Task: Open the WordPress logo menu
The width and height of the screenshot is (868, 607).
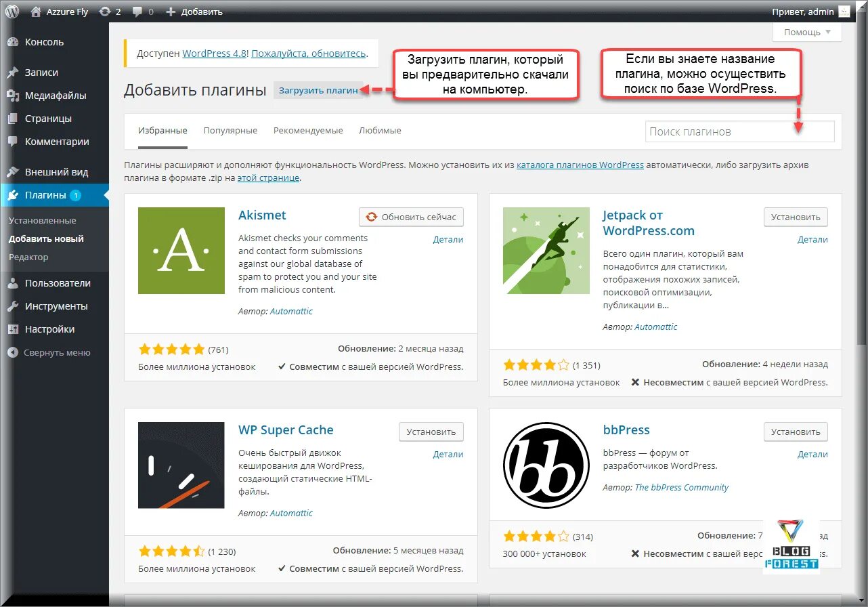Action: tap(12, 12)
